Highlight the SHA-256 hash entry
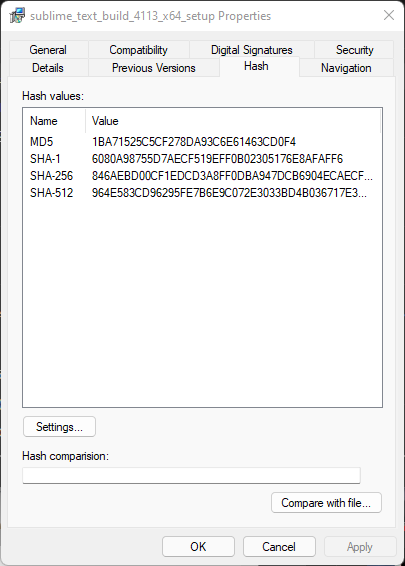This screenshot has height=566, width=405. (x=202, y=176)
